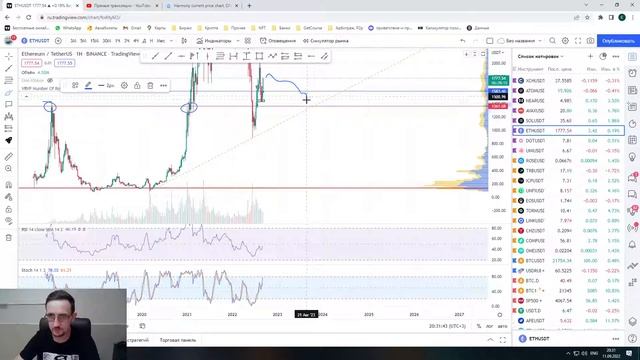Image resolution: width=640 pixels, height=360 pixels.
Task: Click the undo arrow in top toolbar
Action: 462,41
